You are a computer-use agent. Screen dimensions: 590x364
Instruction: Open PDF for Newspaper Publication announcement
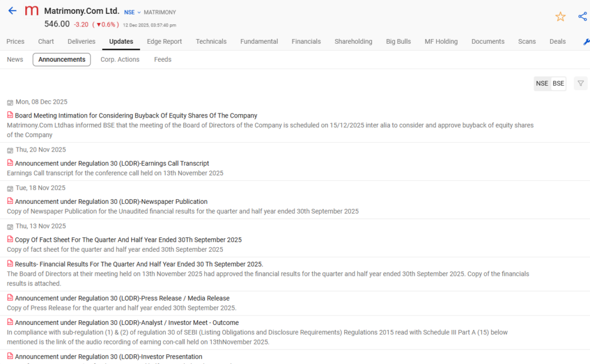tap(10, 201)
